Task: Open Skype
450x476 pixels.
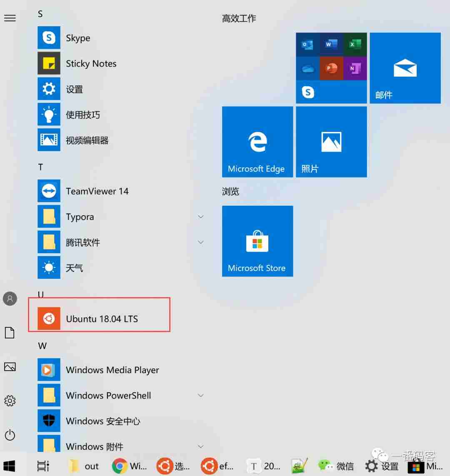Action: [78, 38]
